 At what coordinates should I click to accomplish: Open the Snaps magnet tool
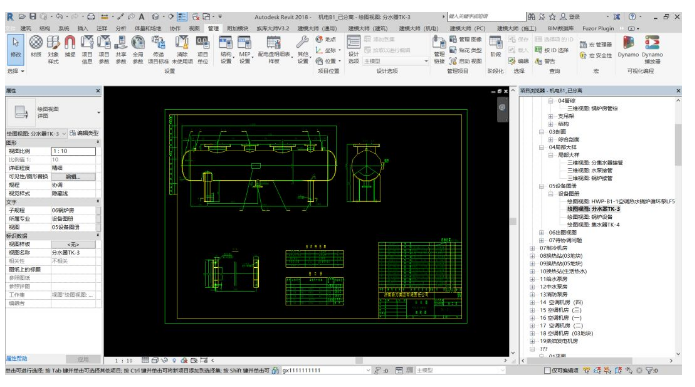pyautogui.click(x=70, y=47)
